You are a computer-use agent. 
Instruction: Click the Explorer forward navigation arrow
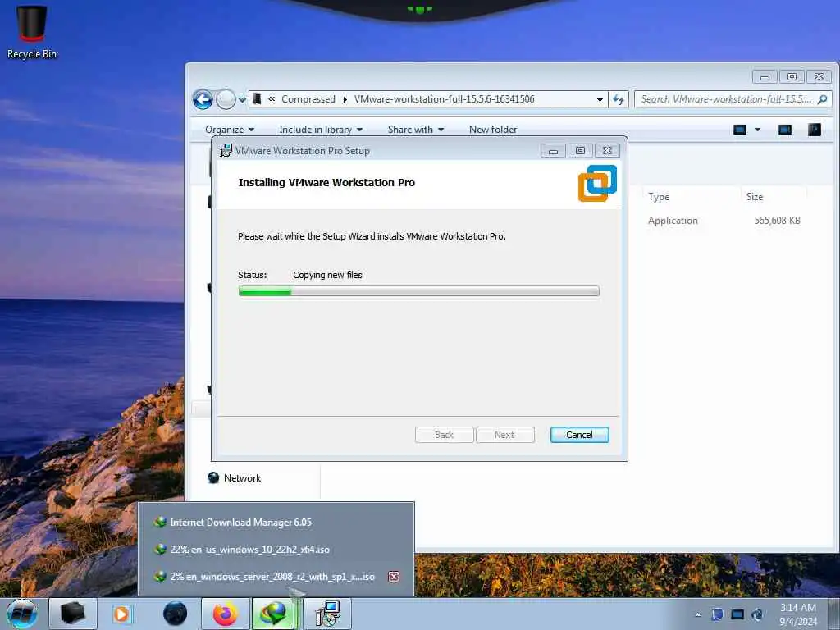point(226,99)
